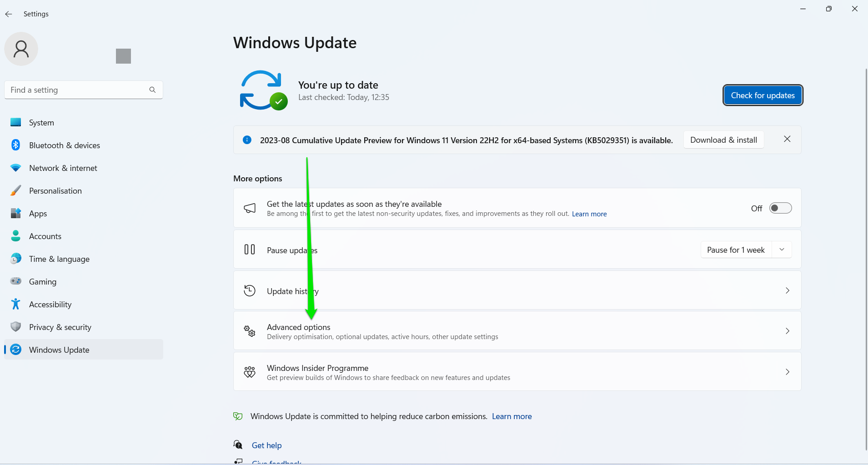Click the Find a setting search box
This screenshot has height=465, width=868.
click(84, 90)
